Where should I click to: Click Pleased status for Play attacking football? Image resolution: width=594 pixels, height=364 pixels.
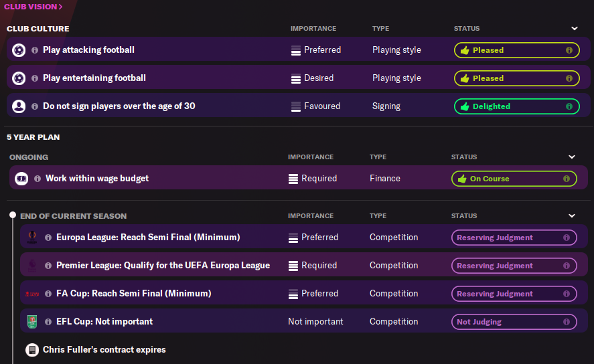point(516,50)
